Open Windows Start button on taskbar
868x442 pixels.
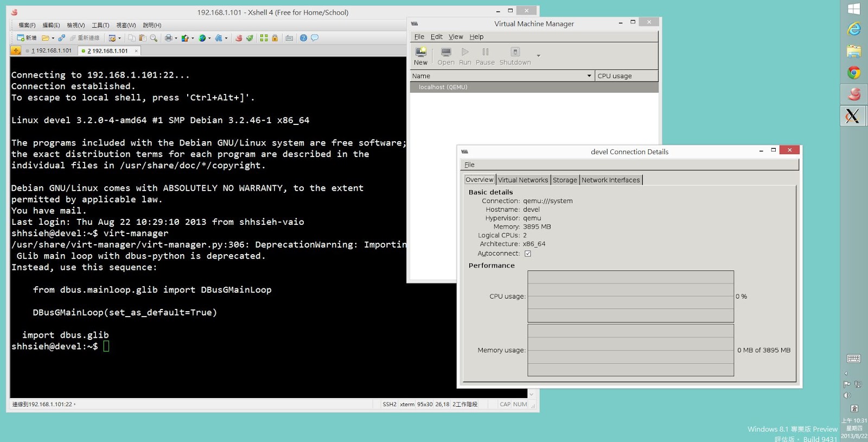pos(854,9)
